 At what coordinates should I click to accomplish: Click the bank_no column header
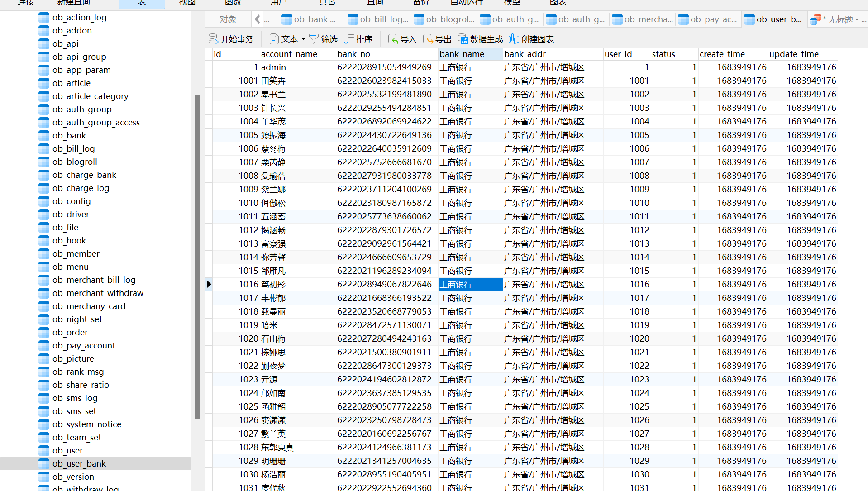coord(353,54)
